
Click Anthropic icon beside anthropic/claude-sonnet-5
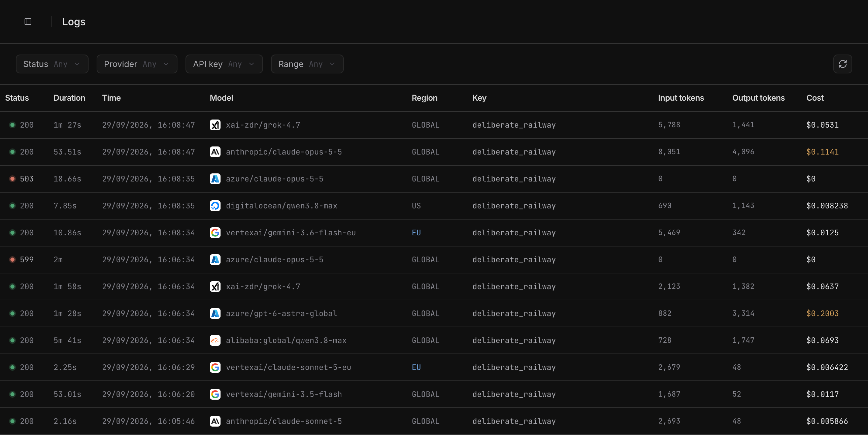tap(215, 421)
